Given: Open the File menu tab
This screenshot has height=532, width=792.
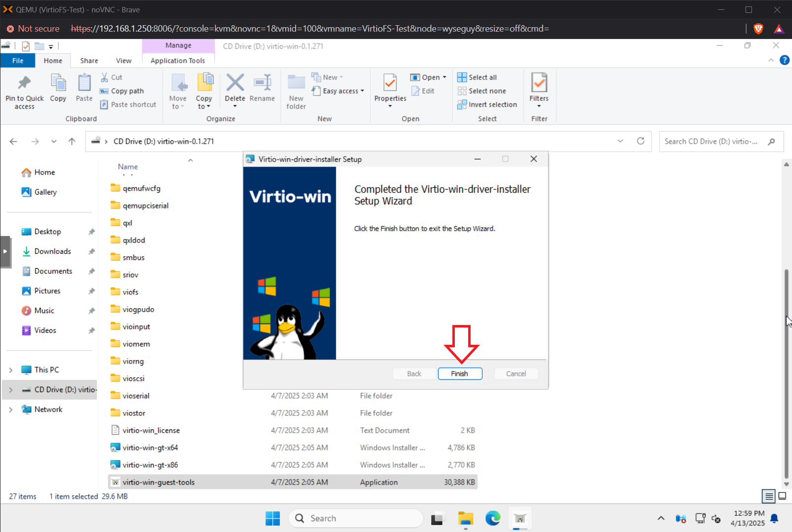Looking at the screenshot, I should [x=18, y=60].
